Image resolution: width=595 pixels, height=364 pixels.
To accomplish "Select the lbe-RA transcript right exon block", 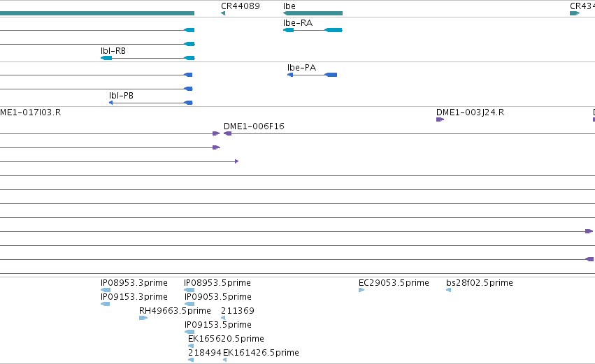I will [334, 30].
